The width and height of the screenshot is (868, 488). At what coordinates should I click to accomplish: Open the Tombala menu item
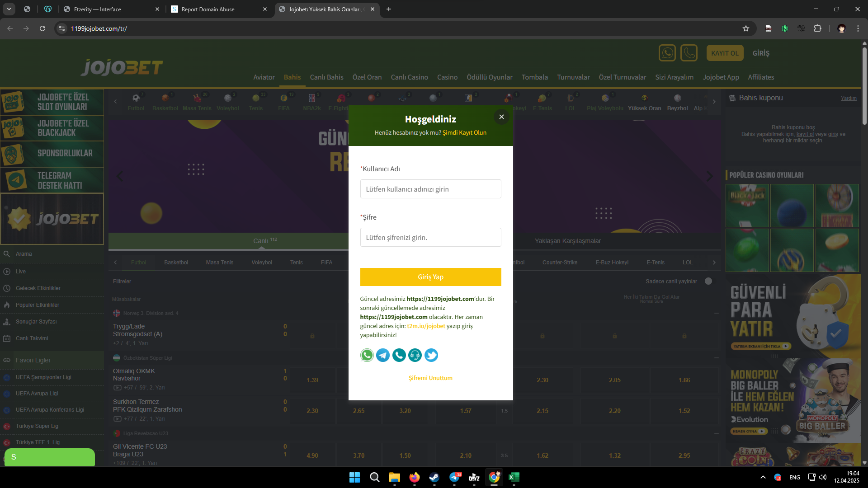point(535,77)
